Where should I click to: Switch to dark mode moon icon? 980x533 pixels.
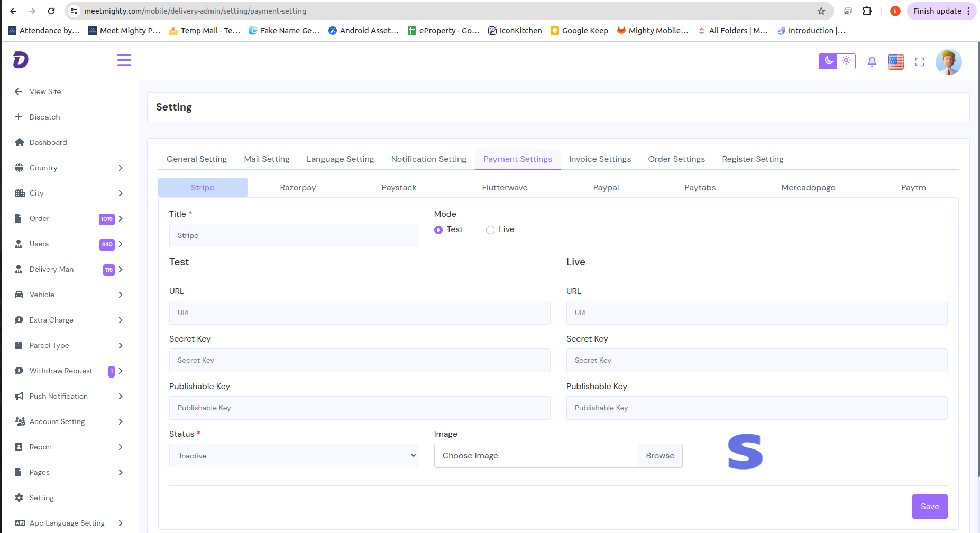(x=828, y=61)
